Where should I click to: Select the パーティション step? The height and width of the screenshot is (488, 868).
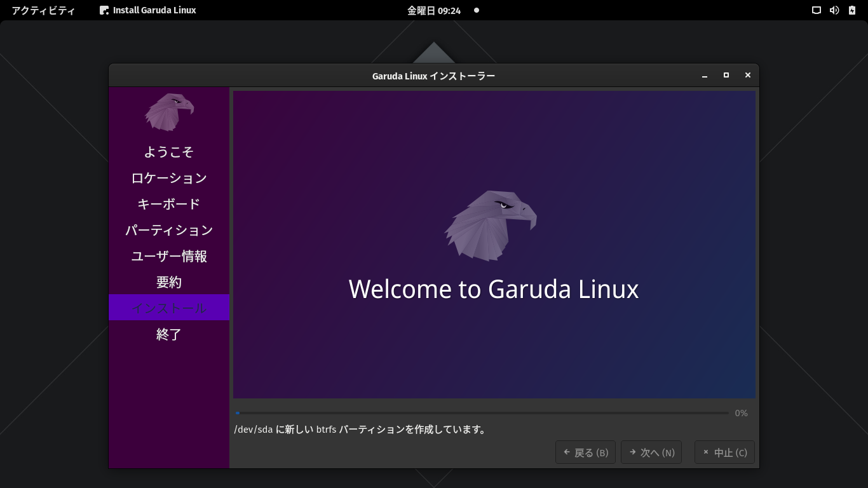169,230
